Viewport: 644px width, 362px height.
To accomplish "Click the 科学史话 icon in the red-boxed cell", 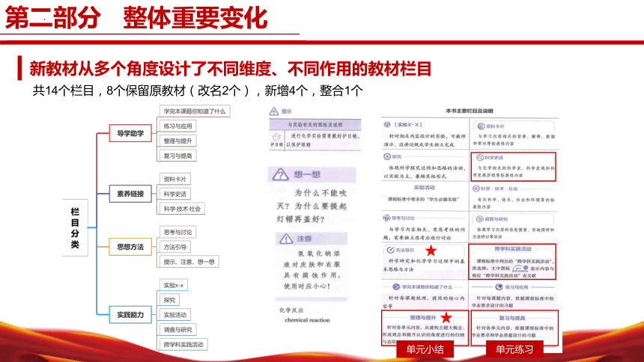I will click(x=480, y=158).
